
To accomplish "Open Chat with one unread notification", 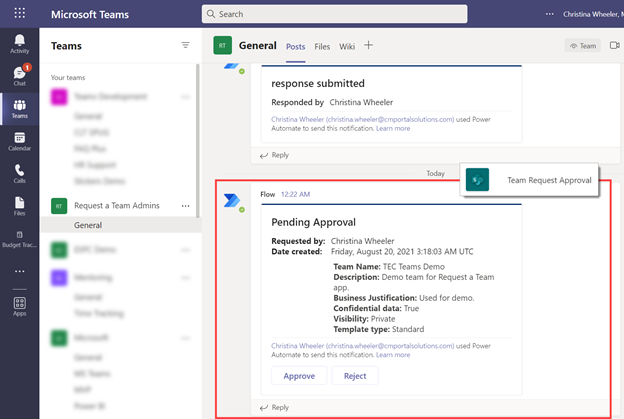I will click(x=20, y=76).
